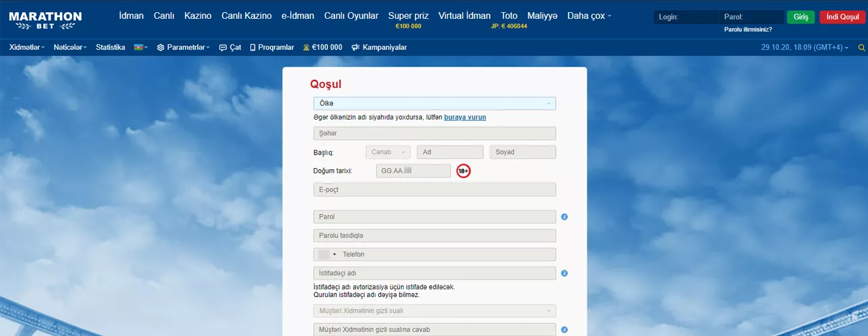
Task: Click info icon beside secret answer field
Action: point(565,330)
